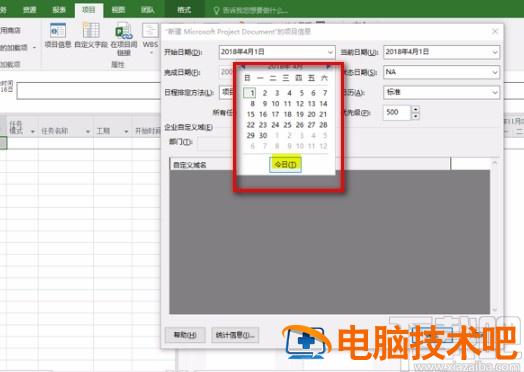
Task: Open the 任务名称 column filter dropdown
Action: tap(88, 132)
